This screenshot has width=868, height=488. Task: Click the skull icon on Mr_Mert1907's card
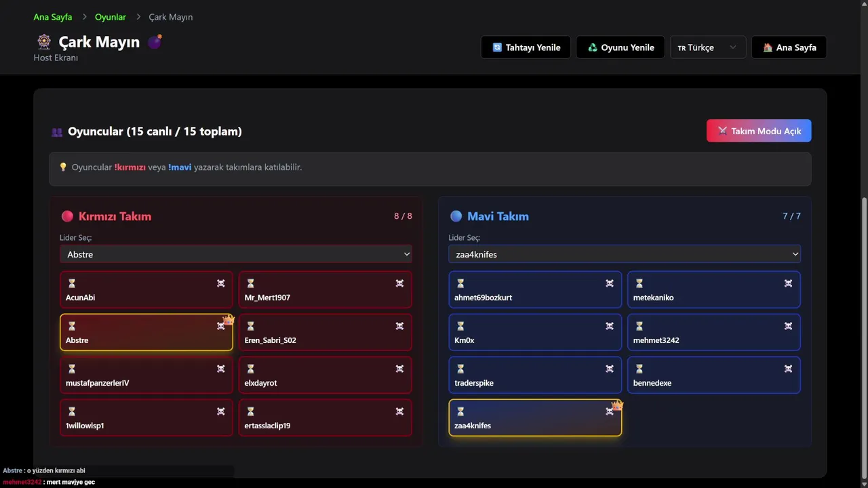(x=399, y=283)
